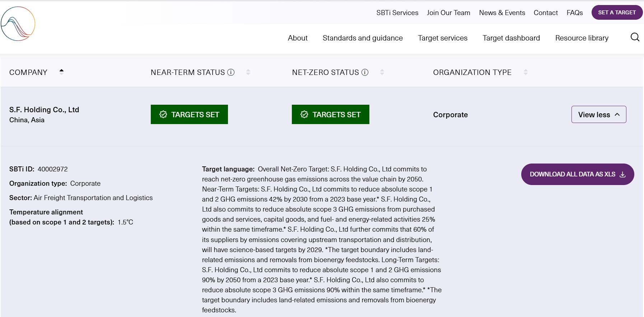Click the SBTi logo in the header
The width and height of the screenshot is (644, 317).
pos(18,24)
